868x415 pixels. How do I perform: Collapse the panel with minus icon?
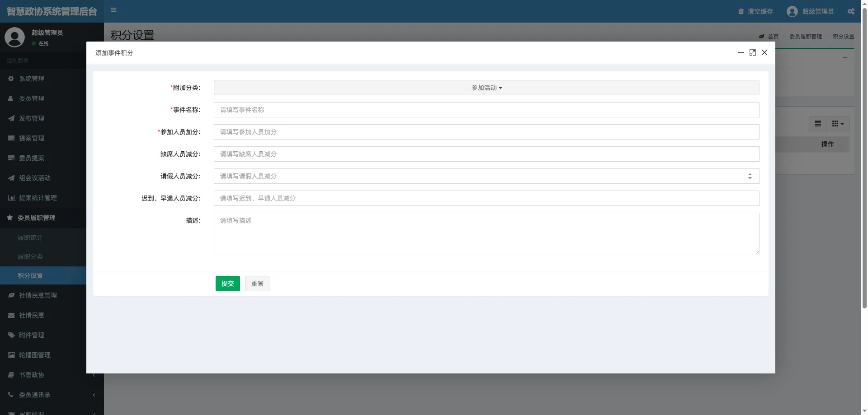[x=844, y=58]
